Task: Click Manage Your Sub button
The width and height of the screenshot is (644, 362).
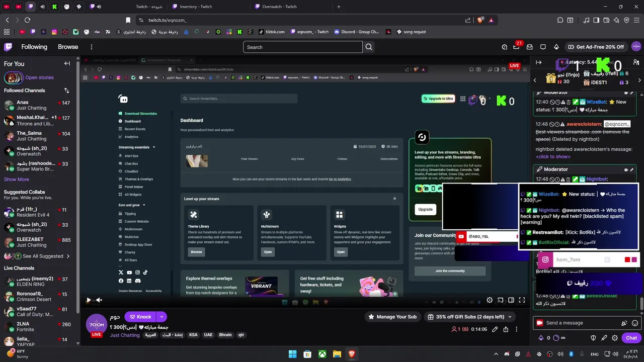Action: point(392,317)
